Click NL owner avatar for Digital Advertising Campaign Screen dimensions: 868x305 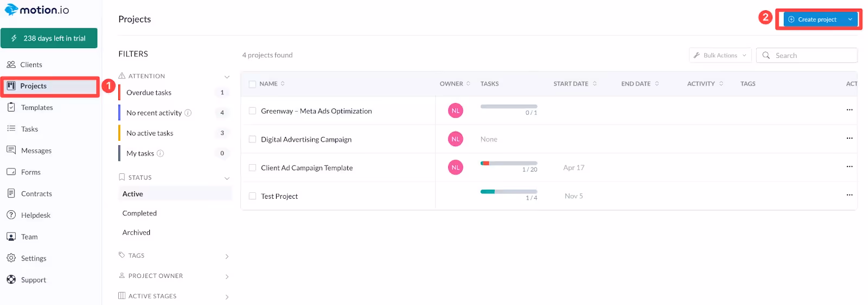pos(456,139)
